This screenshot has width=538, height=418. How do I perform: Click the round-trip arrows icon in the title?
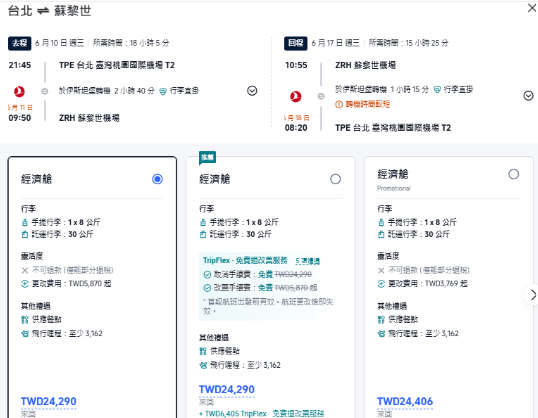point(43,11)
